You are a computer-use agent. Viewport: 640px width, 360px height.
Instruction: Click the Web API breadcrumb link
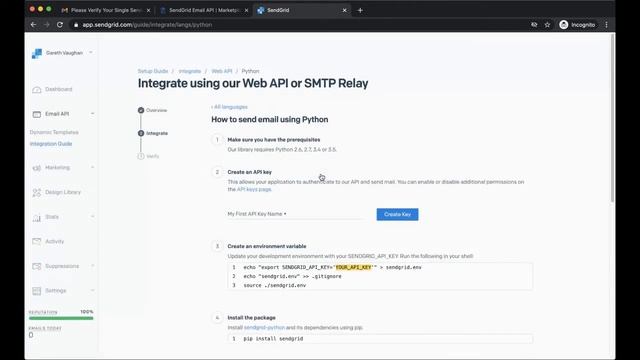tap(222, 71)
